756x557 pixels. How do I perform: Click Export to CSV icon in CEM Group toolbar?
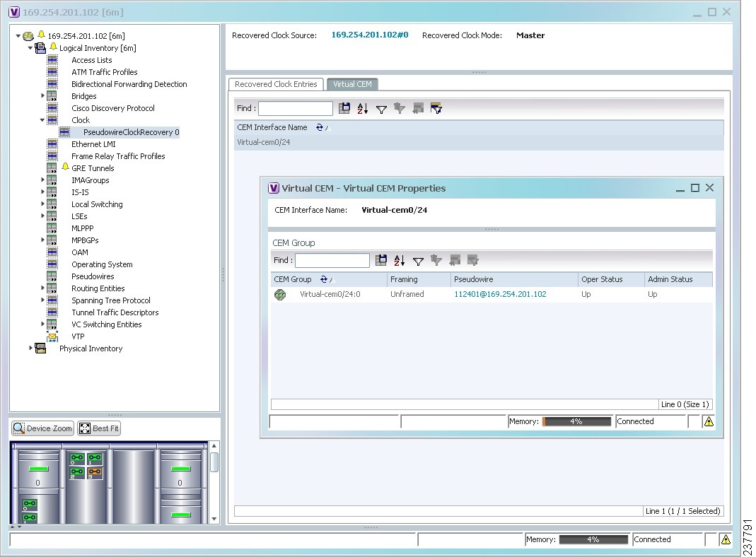click(381, 260)
